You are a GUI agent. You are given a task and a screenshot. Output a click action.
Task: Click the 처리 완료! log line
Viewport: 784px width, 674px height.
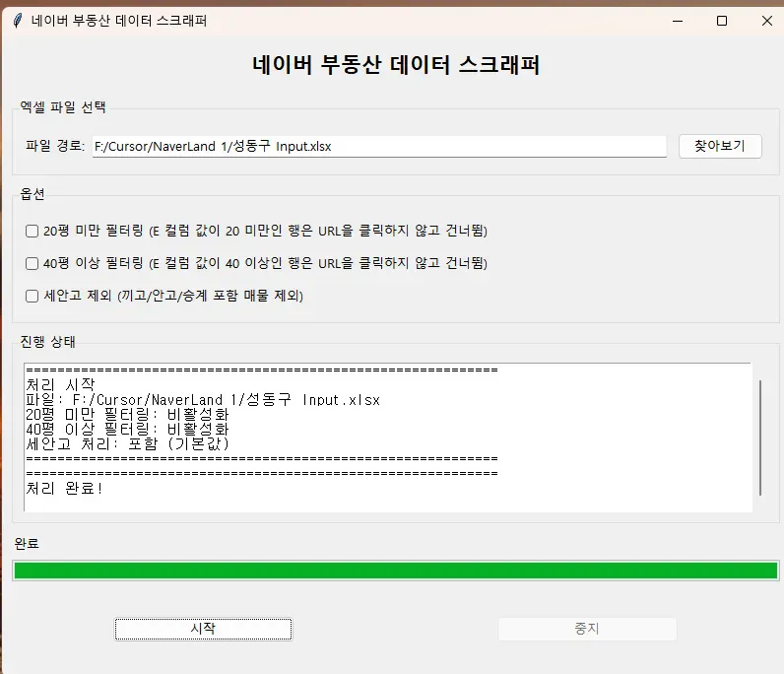tap(64, 488)
